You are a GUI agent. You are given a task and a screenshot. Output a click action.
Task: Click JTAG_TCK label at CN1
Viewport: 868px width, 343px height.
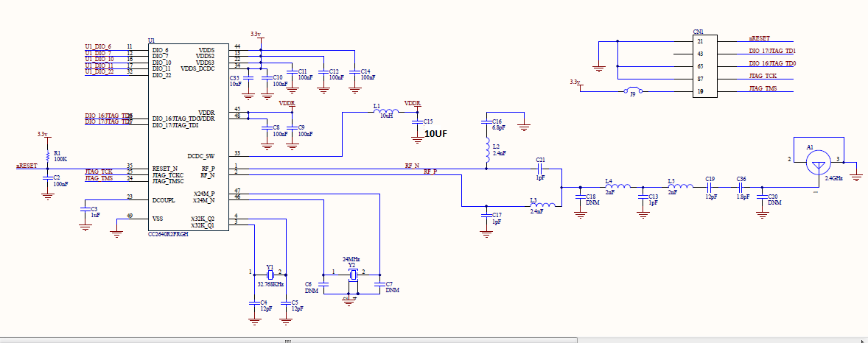click(x=763, y=76)
